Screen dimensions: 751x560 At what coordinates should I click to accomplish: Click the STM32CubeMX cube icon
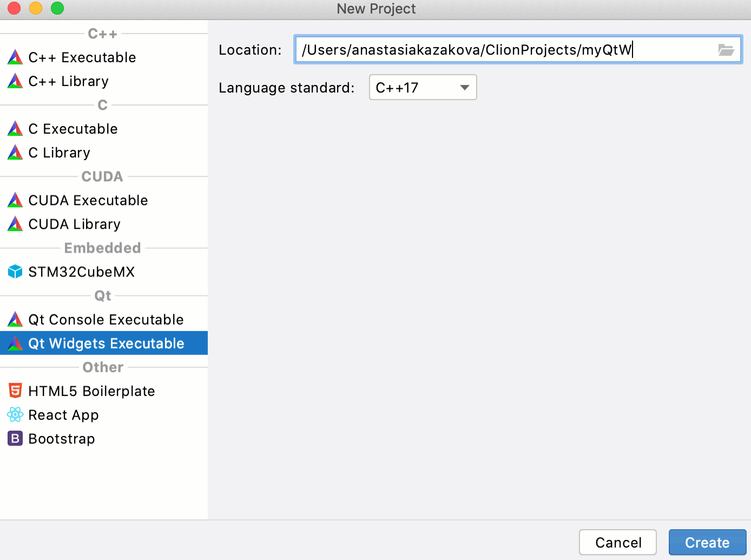[15, 272]
